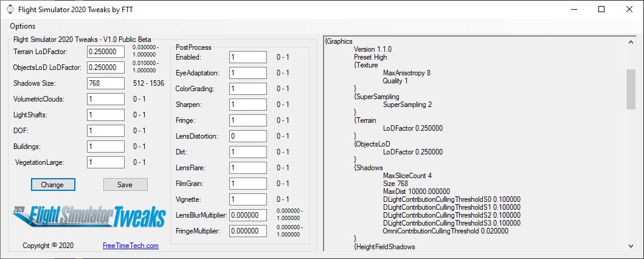
Task: Select the FilmGrain input field
Action: click(248, 184)
